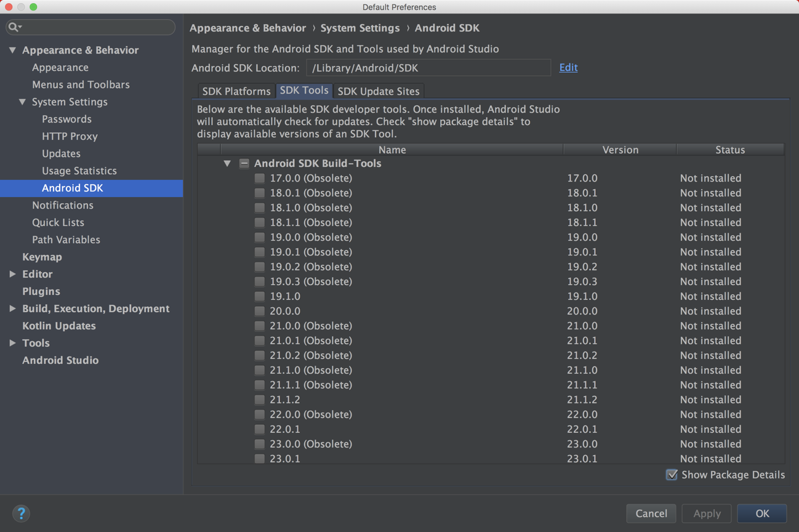
Task: Collapse the Android SDK Build-Tools group
Action: [227, 163]
